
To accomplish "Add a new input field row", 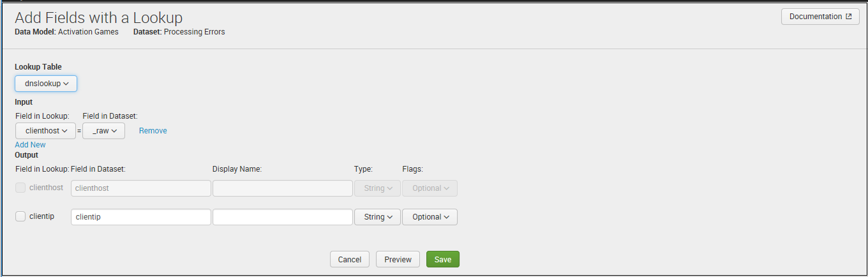I will point(30,145).
